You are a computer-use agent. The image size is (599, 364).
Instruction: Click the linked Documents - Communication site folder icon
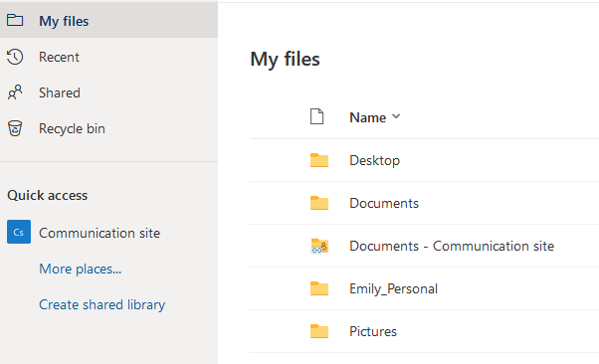pos(319,246)
